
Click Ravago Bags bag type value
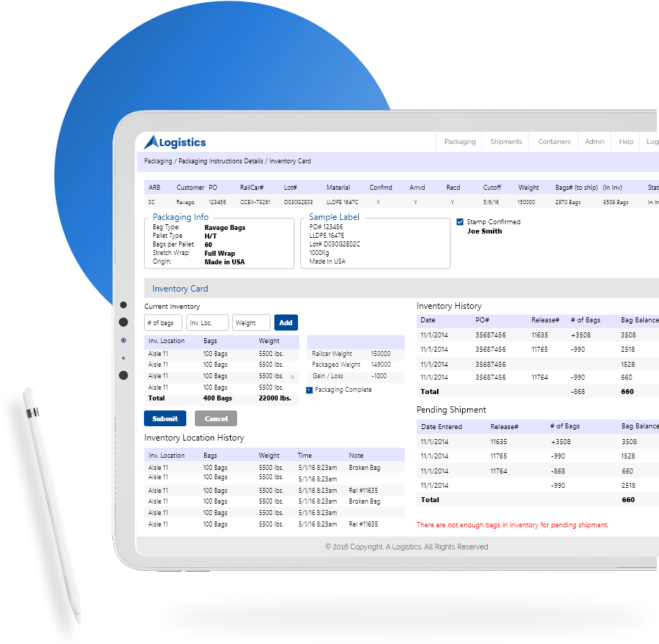coord(224,227)
